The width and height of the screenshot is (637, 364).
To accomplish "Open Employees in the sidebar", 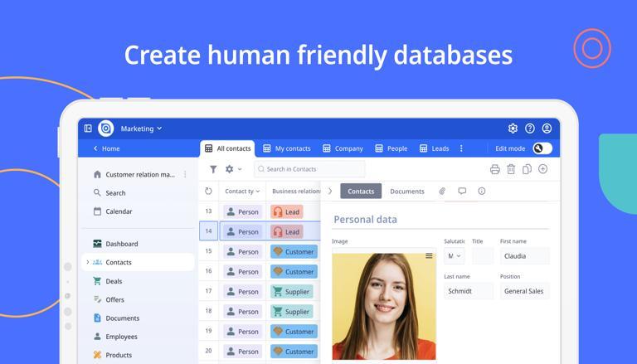I will tap(115, 337).
